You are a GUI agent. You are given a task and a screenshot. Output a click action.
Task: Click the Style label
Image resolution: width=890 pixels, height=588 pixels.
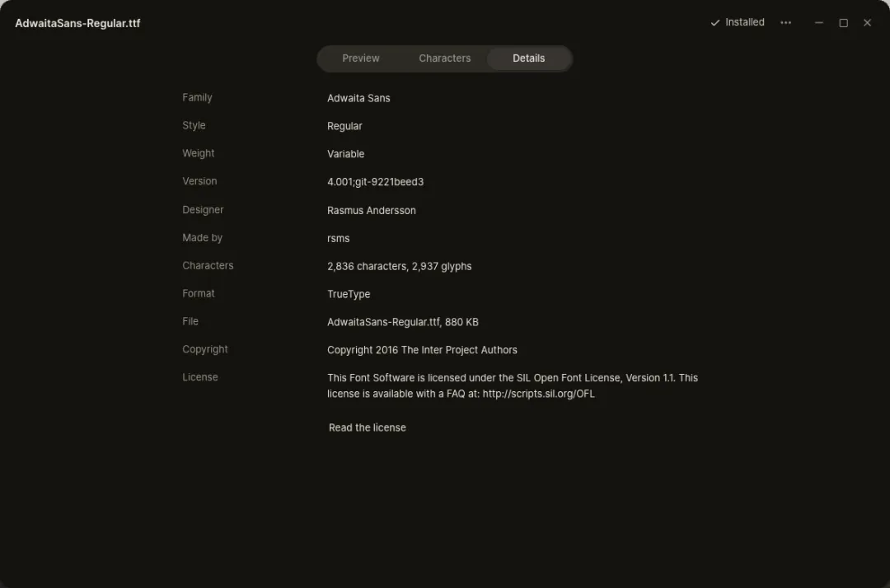194,125
